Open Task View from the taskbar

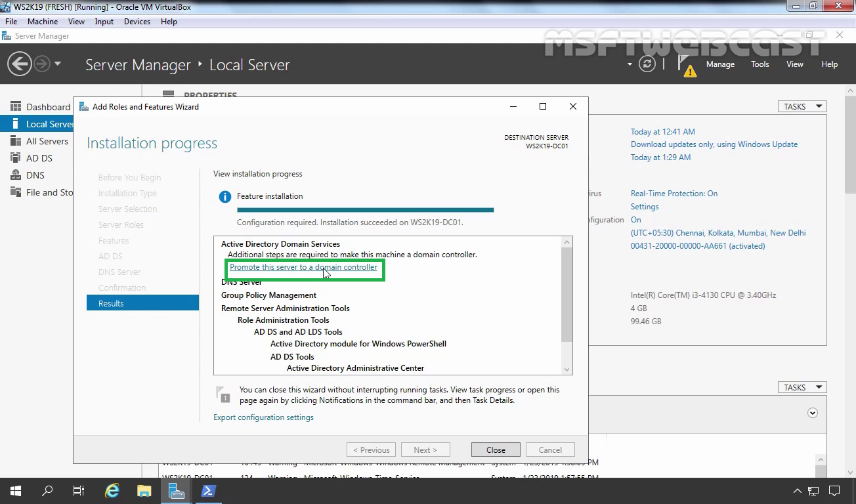pos(79,491)
